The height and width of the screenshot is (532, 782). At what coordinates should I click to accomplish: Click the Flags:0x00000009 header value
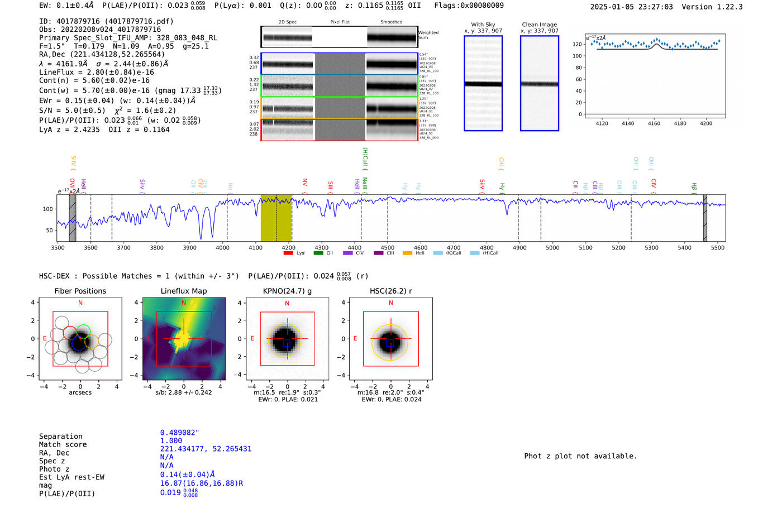coord(469,6)
